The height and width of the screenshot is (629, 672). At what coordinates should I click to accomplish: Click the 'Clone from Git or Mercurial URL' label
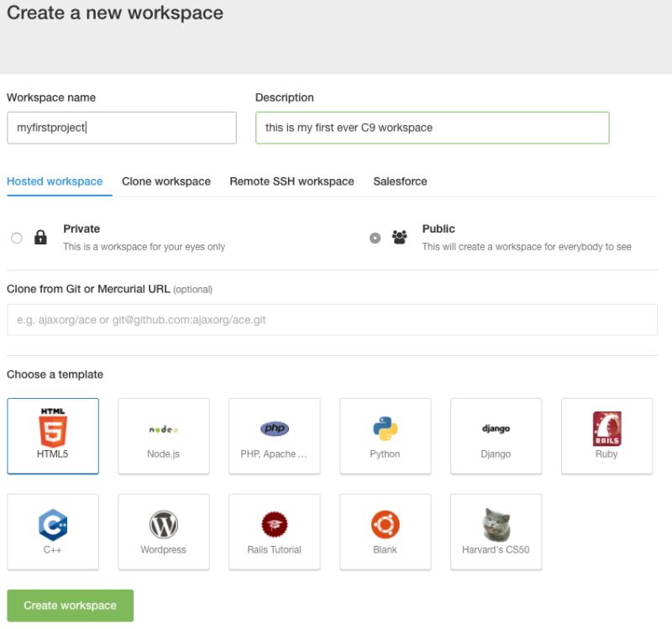click(x=88, y=289)
